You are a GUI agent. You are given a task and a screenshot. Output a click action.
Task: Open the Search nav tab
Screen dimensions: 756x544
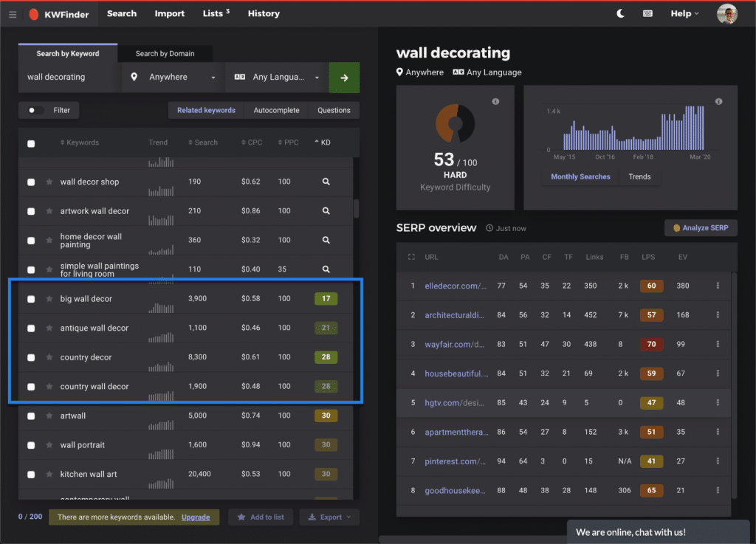point(122,13)
